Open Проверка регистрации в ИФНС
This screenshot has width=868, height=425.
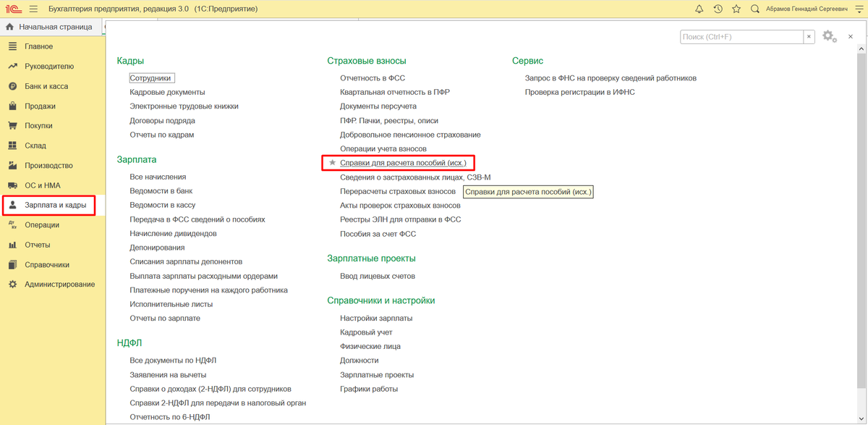[580, 92]
